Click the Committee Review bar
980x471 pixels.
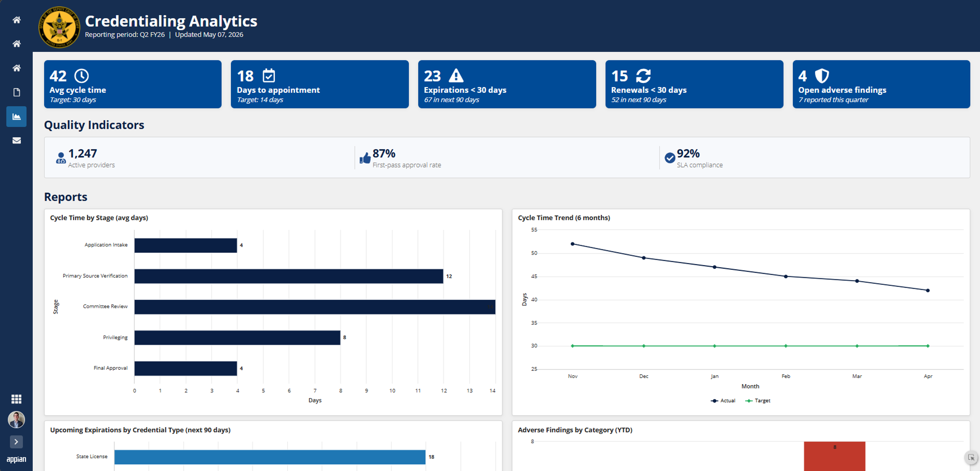point(315,307)
